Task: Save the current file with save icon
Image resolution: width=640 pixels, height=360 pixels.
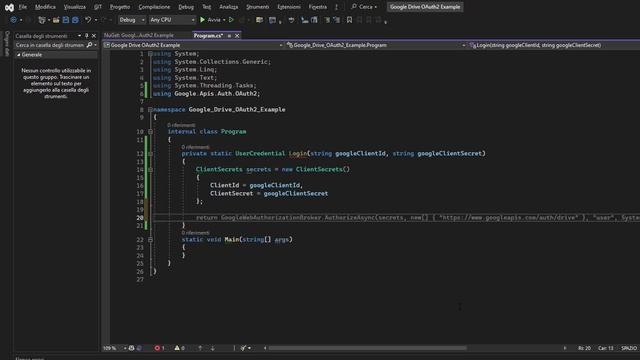Action: (x=66, y=20)
